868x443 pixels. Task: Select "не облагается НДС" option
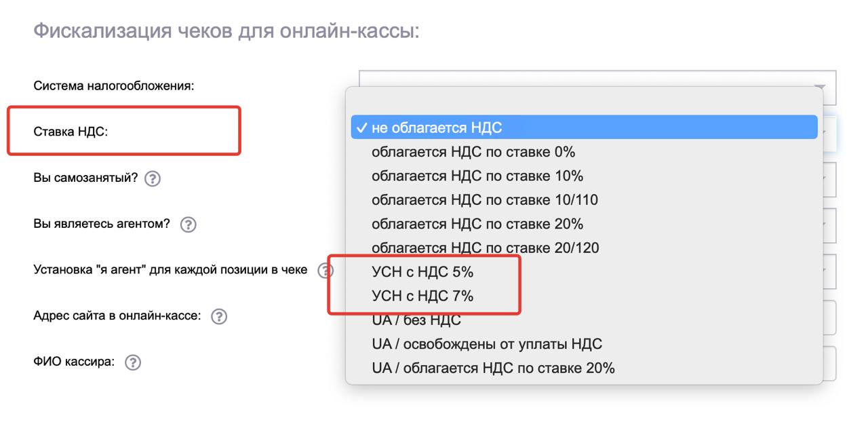(437, 128)
